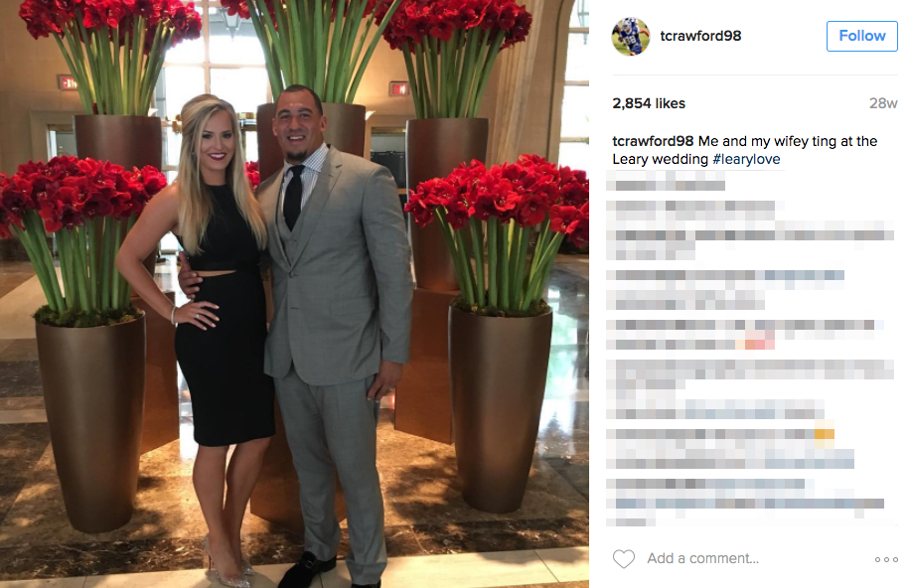The image size is (910, 588).
Task: View who liked via 2,854 likes
Action: click(649, 103)
